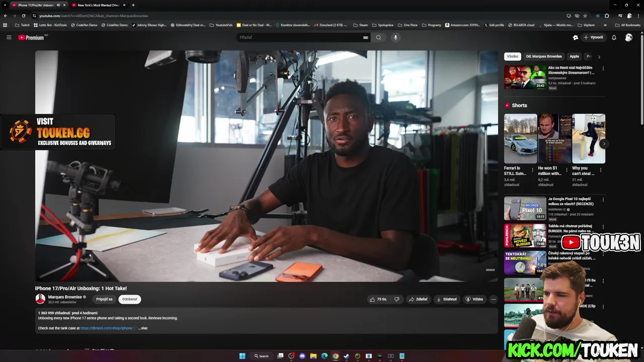Open the YouTube guide hamburger menu
644x362 pixels.
pyautogui.click(x=9, y=37)
